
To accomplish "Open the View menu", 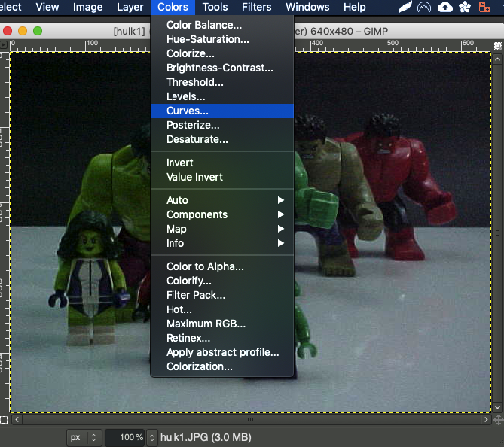I will point(47,7).
